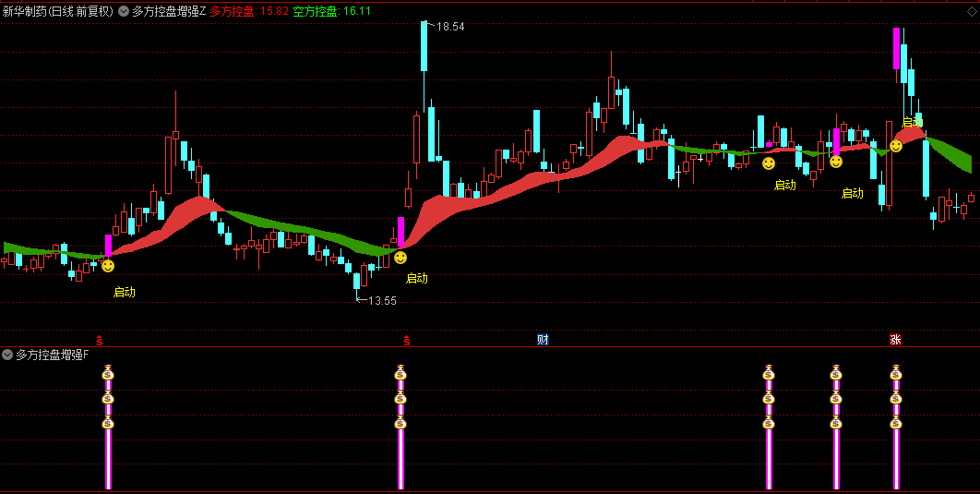Image resolution: width=980 pixels, height=494 pixels.
Task: Click top money bag on the leftmost signal bar
Action: 108,374
